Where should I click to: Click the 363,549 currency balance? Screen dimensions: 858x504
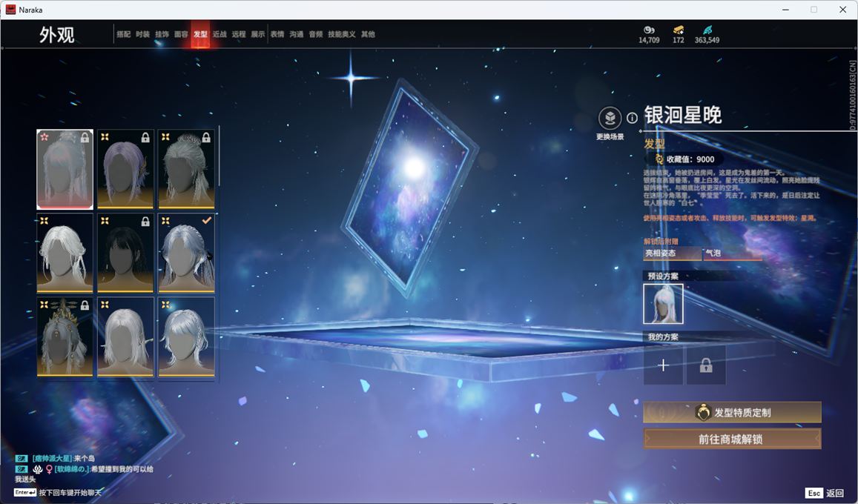(x=707, y=40)
